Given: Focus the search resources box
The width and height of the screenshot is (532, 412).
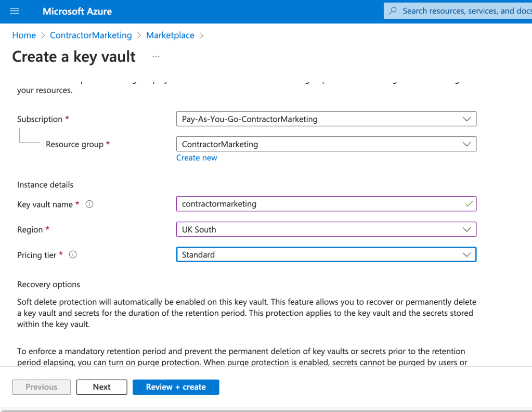Looking at the screenshot, I should pos(458,11).
